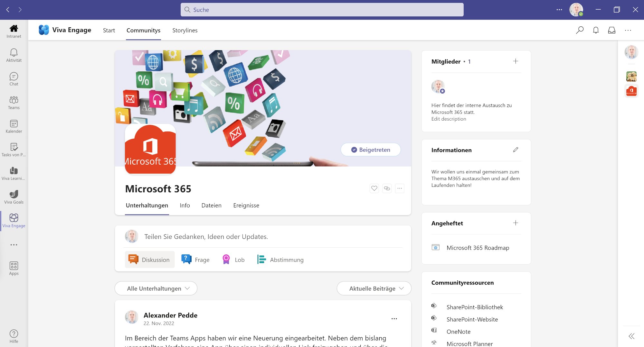Open the Ereignisse tab
Image resolution: width=644 pixels, height=347 pixels.
246,205
